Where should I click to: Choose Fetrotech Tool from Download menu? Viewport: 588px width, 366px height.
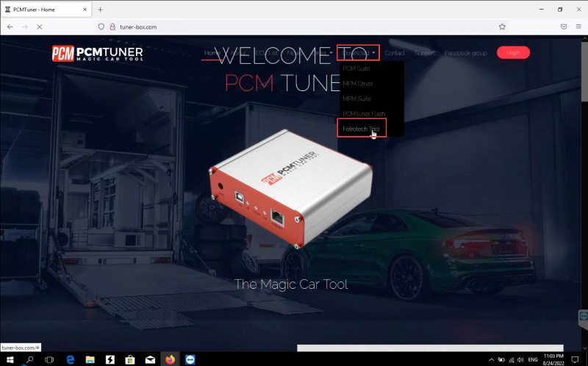(362, 129)
